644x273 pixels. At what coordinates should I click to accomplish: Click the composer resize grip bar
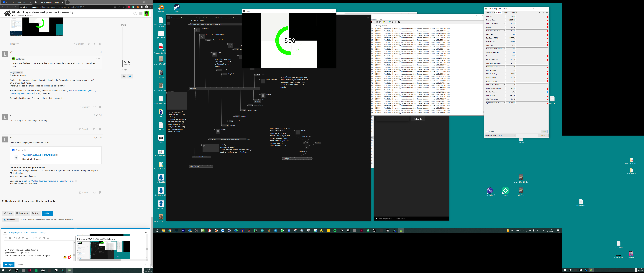click(75, 228)
